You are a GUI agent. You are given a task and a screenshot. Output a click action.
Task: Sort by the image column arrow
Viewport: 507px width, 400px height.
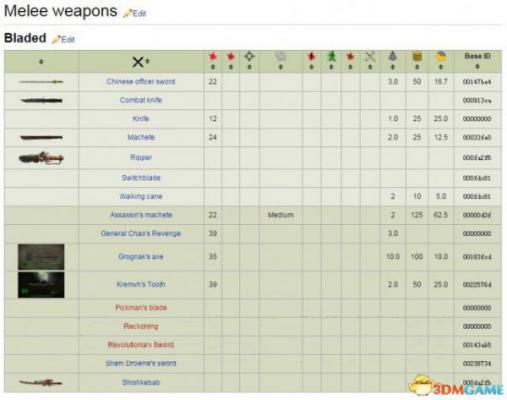[x=41, y=62]
